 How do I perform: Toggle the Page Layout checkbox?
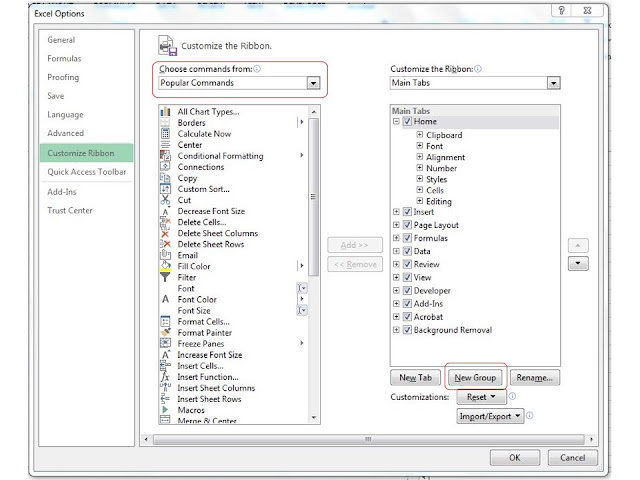407,225
